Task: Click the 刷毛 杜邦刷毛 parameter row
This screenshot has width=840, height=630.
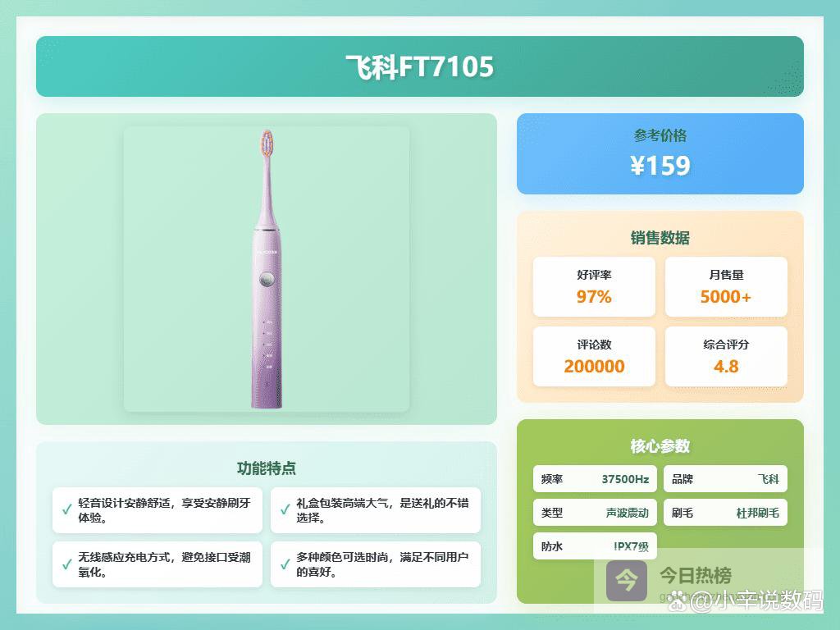Action: 725,513
